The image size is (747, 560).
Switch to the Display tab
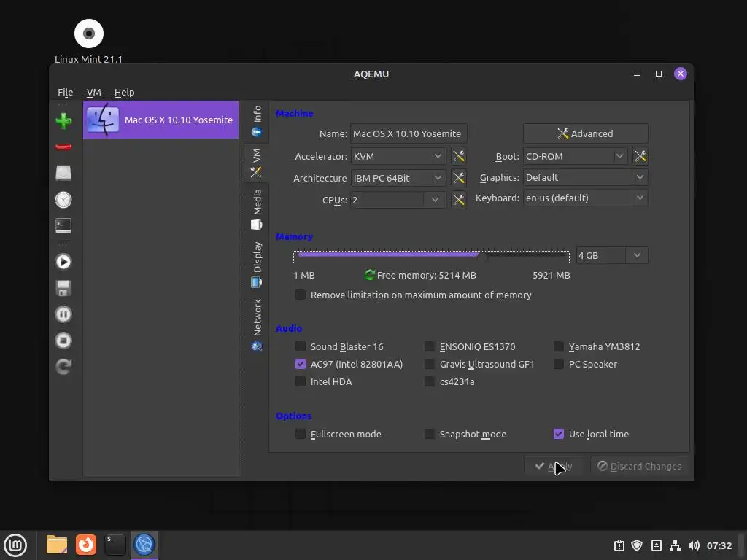(257, 264)
